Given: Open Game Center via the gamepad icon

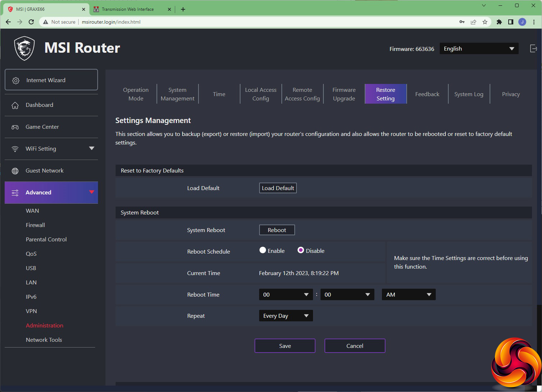Looking at the screenshot, I should click(x=15, y=127).
